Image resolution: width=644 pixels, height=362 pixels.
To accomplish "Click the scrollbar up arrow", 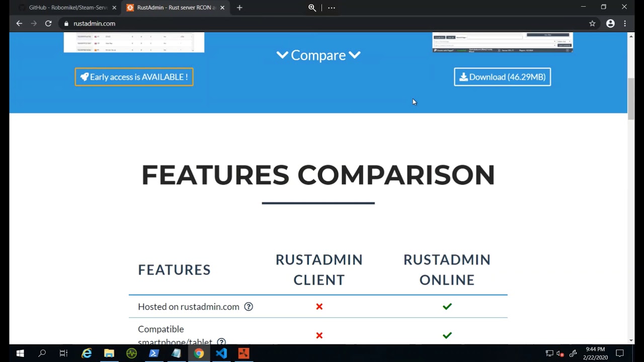I will click(x=631, y=36).
